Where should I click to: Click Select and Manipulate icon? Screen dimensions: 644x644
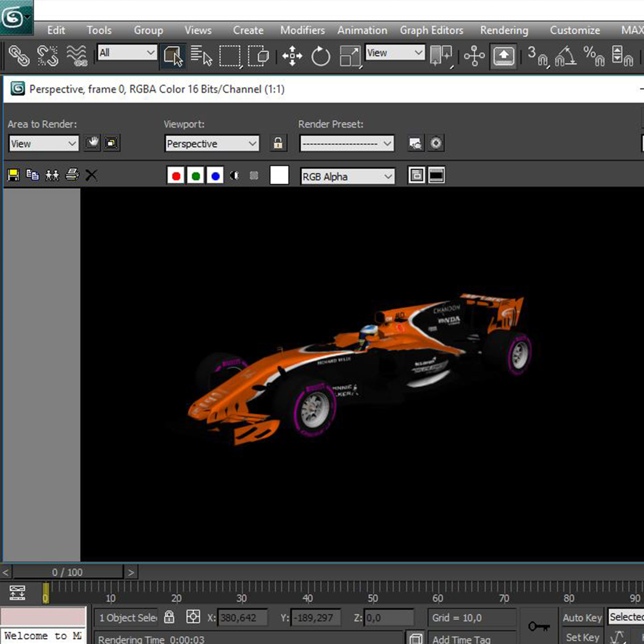tap(474, 56)
